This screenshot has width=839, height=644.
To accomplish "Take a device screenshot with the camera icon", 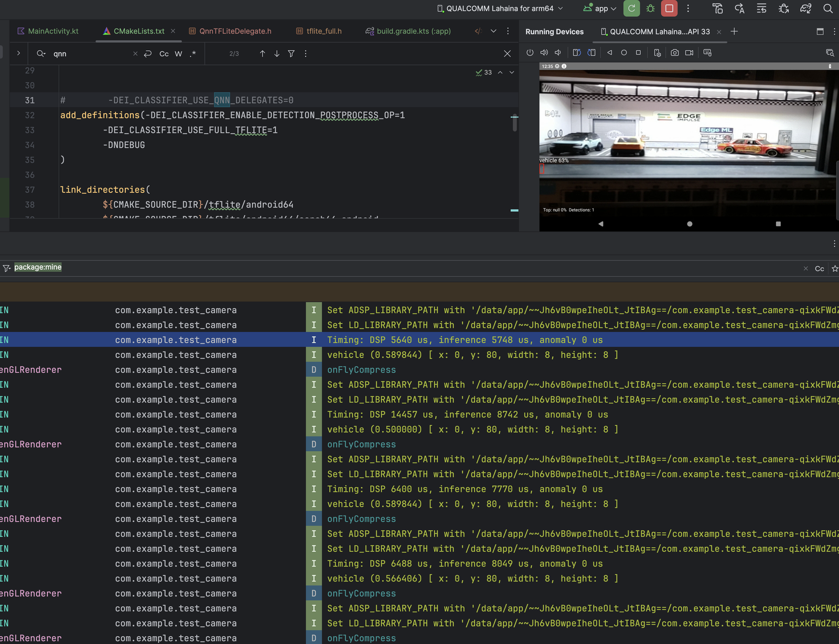I will coord(674,53).
